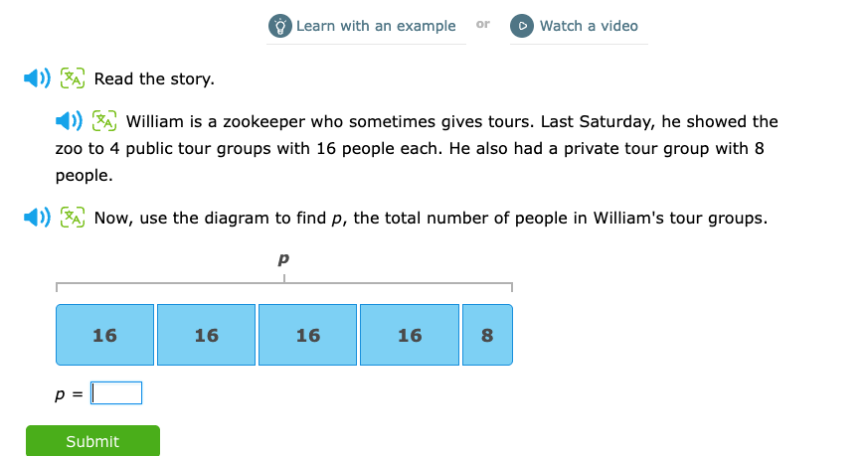The height and width of the screenshot is (456, 868).
Task: Click the story paragraph about William
Action: coord(417,149)
